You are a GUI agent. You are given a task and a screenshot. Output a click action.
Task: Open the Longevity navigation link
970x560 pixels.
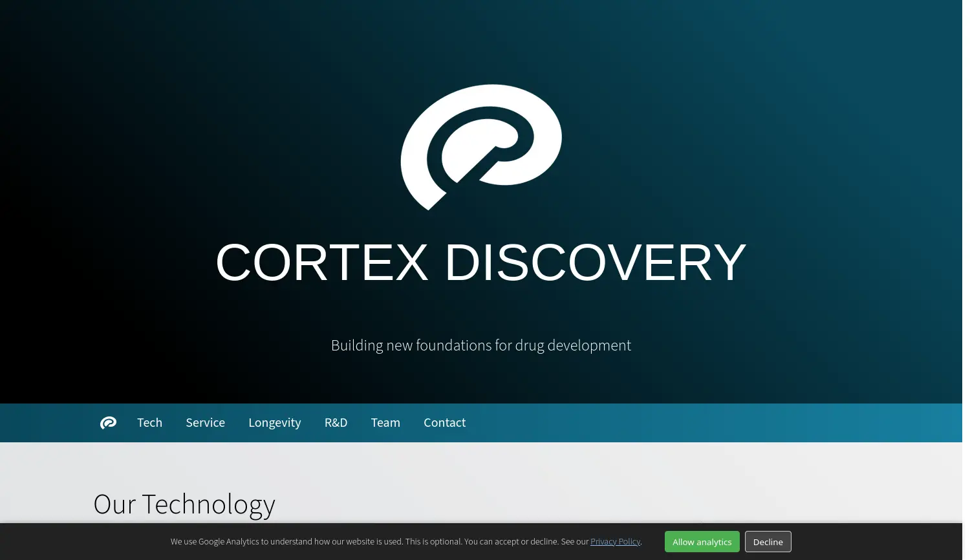coord(275,423)
